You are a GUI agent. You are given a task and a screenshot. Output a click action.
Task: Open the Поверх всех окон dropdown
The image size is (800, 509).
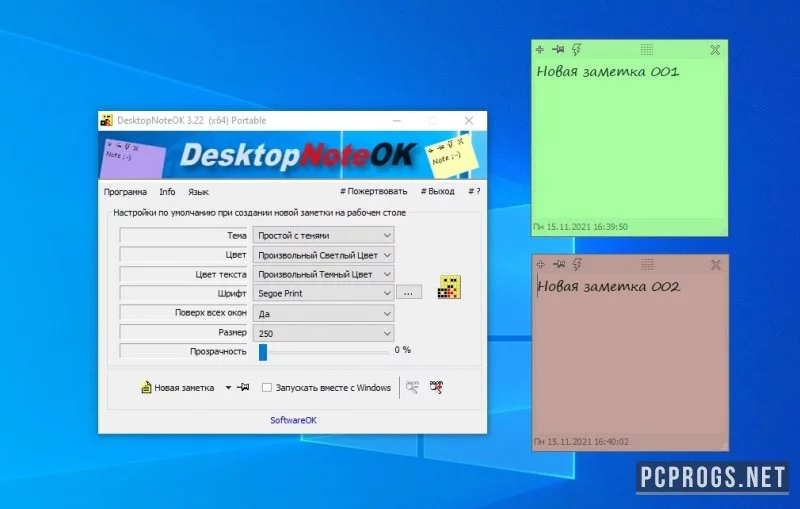point(323,314)
